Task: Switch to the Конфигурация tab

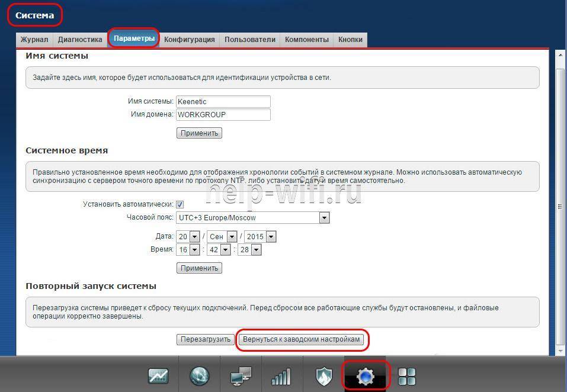Action: (190, 40)
